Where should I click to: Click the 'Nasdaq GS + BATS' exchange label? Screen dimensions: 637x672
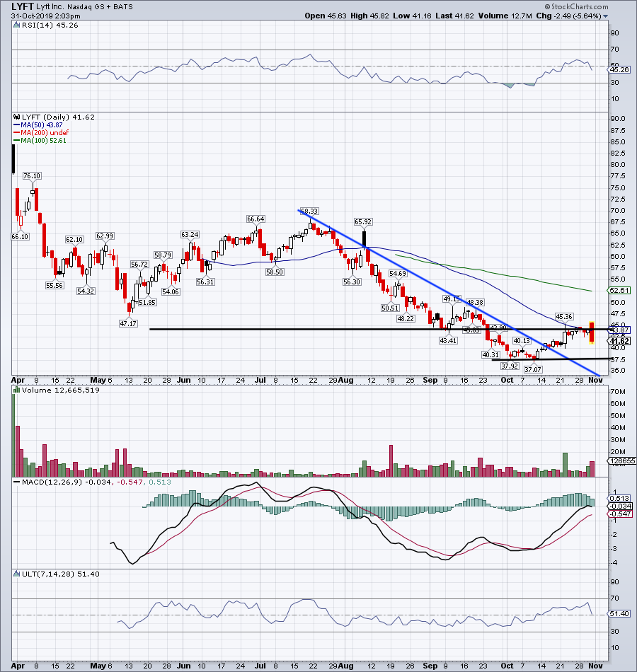click(100, 7)
